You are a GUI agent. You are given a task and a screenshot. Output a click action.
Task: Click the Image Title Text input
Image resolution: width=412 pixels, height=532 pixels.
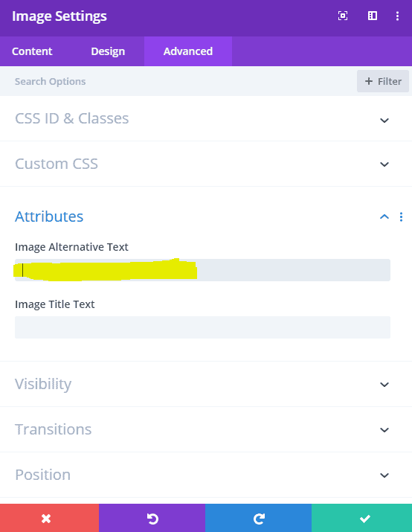point(202,327)
